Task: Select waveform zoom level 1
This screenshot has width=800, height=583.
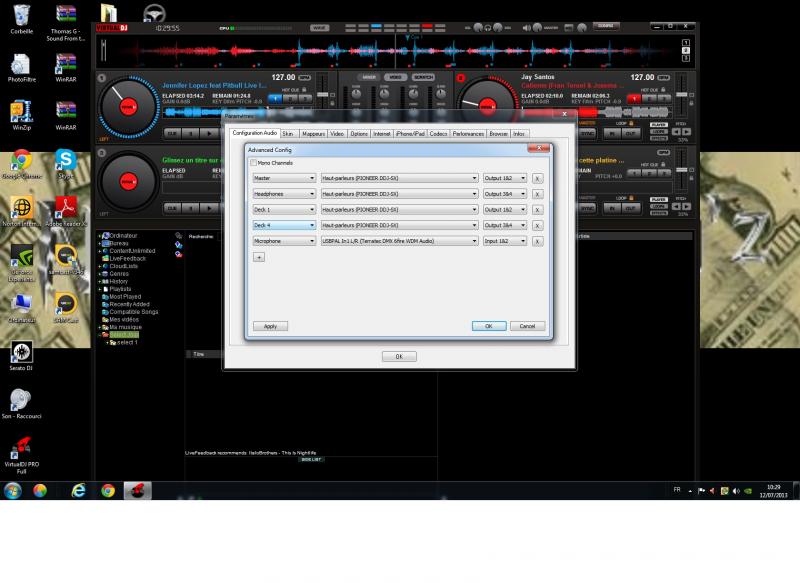Action: (686, 42)
